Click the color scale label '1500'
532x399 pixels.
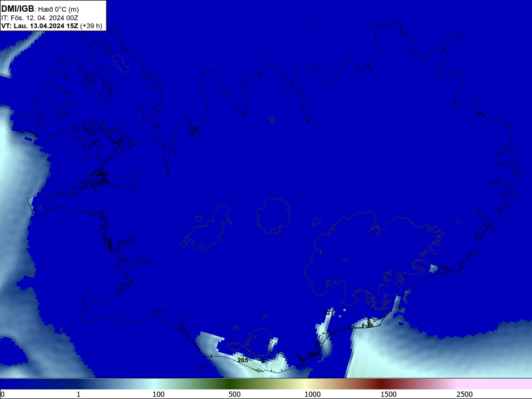[x=388, y=394]
